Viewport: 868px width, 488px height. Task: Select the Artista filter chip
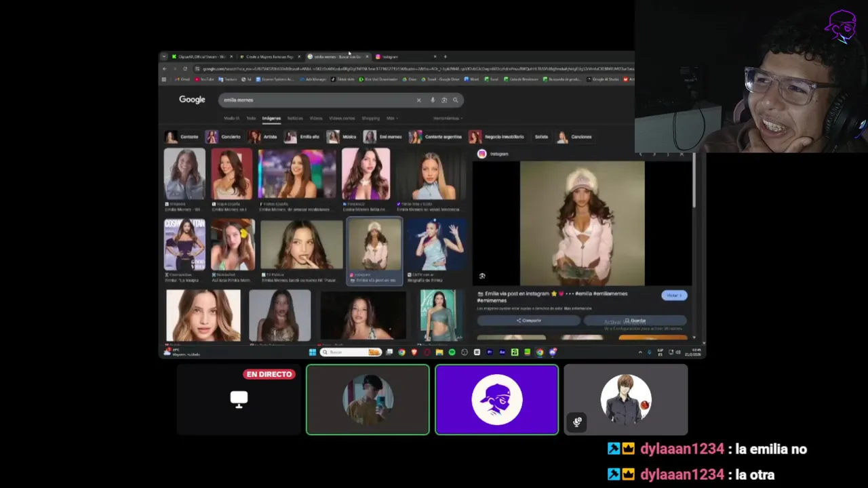(263, 137)
